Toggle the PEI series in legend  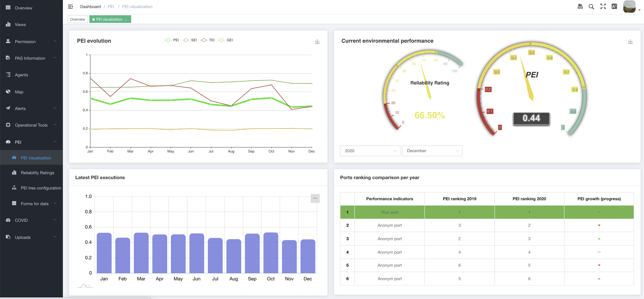(172, 40)
